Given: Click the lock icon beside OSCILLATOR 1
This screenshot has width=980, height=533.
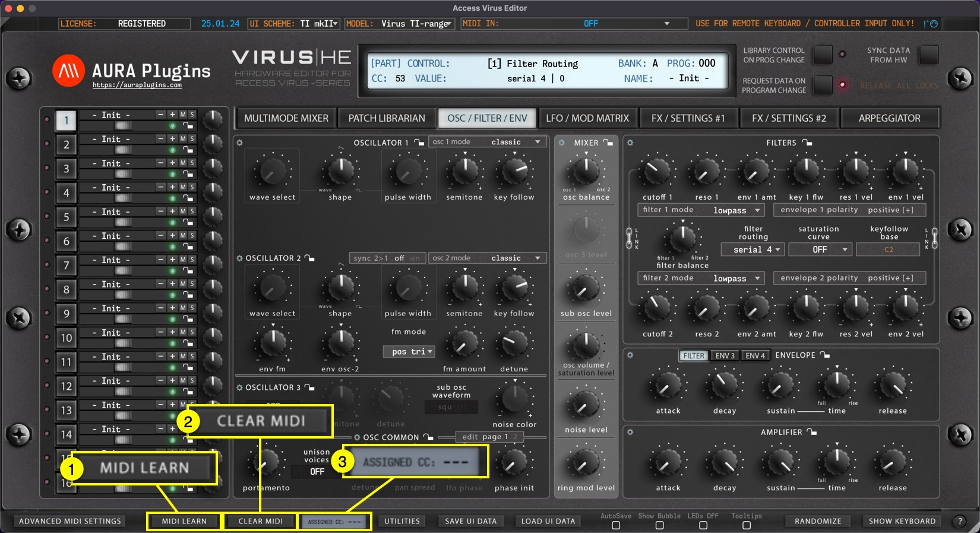Looking at the screenshot, I should point(419,143).
